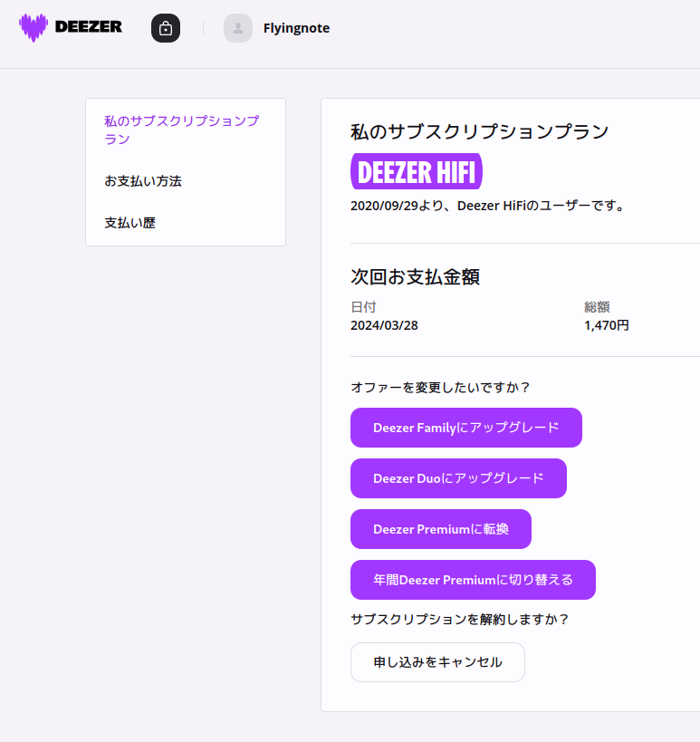This screenshot has width=700, height=742.
Task: Click the 私のサブスクリプションプラン main heading
Action: 480,131
